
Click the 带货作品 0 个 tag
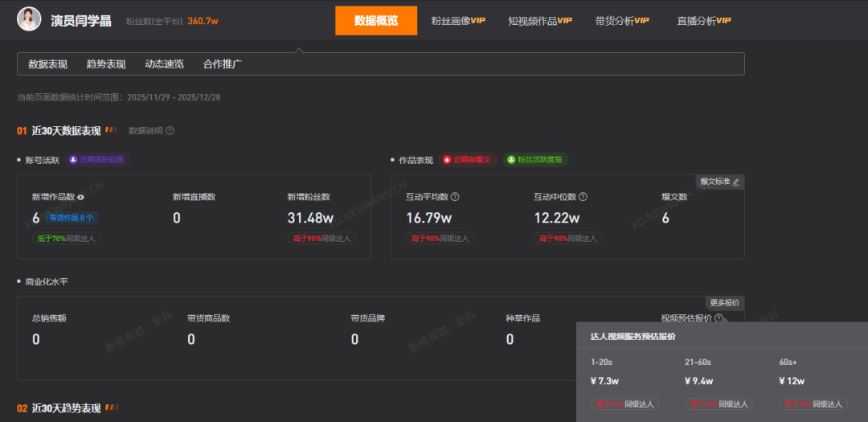[x=72, y=218]
